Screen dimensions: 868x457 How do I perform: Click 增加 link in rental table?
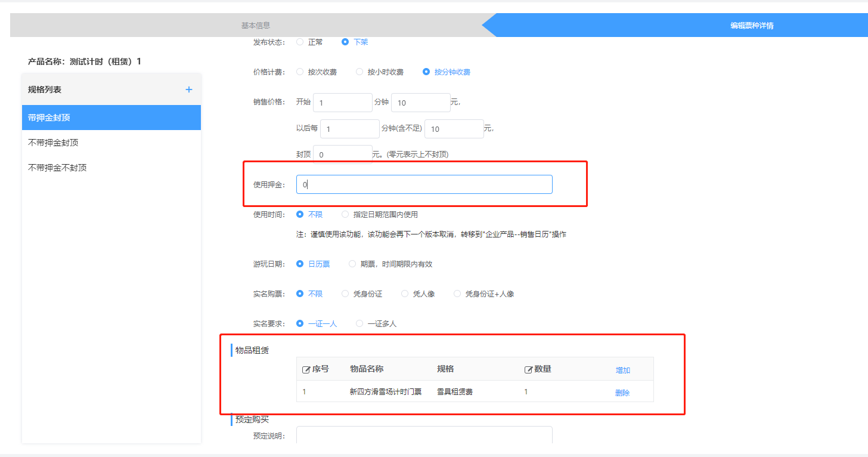622,370
